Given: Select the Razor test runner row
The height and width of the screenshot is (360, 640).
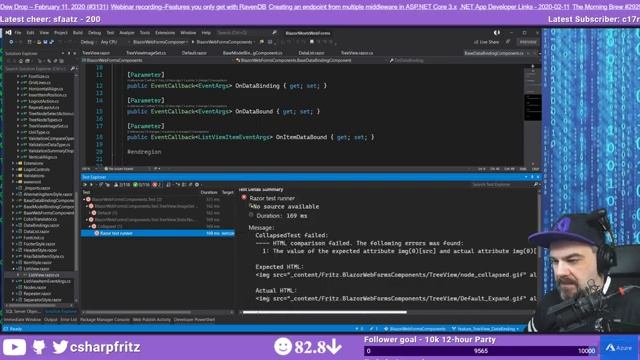Looking at the screenshot, I should click(158, 233).
